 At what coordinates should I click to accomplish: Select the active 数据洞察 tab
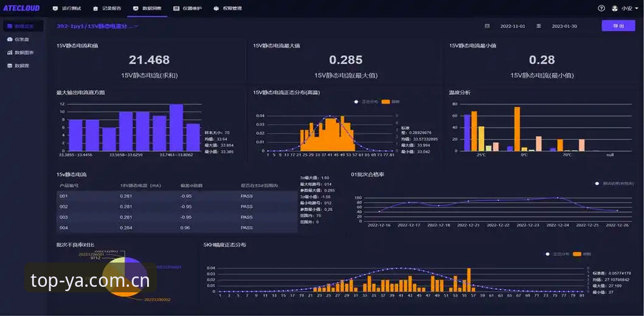pos(147,9)
